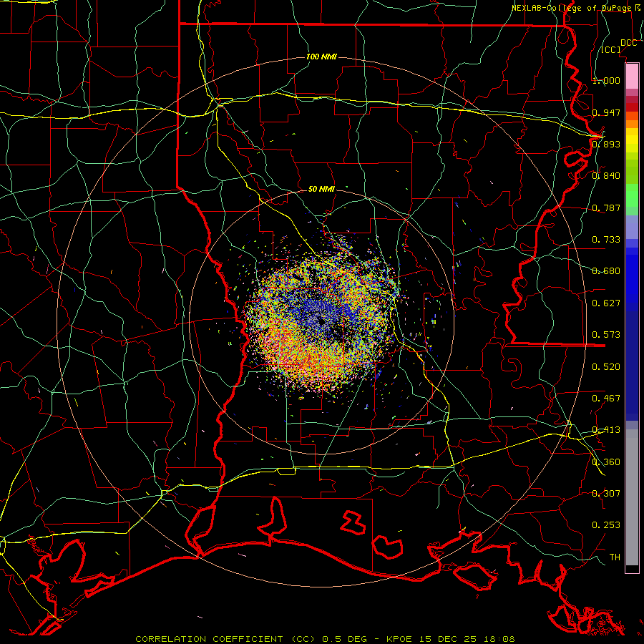Screen dimensions: 644x644
Task: Select the 0.680 scale value
Action: point(606,271)
